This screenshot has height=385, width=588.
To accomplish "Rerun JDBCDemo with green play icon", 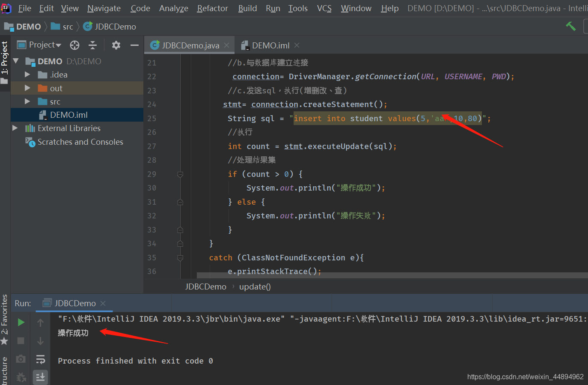I will pos(21,322).
